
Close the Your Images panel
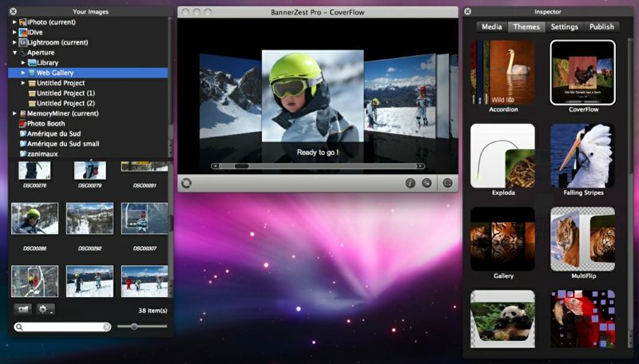click(x=13, y=11)
